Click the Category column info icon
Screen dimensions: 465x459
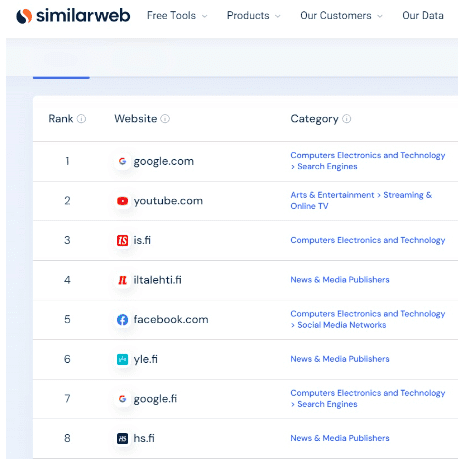pyautogui.click(x=347, y=119)
